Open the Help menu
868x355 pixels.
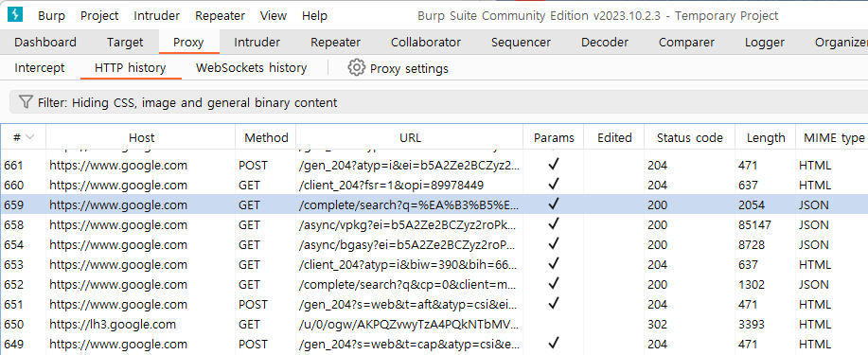click(x=314, y=15)
